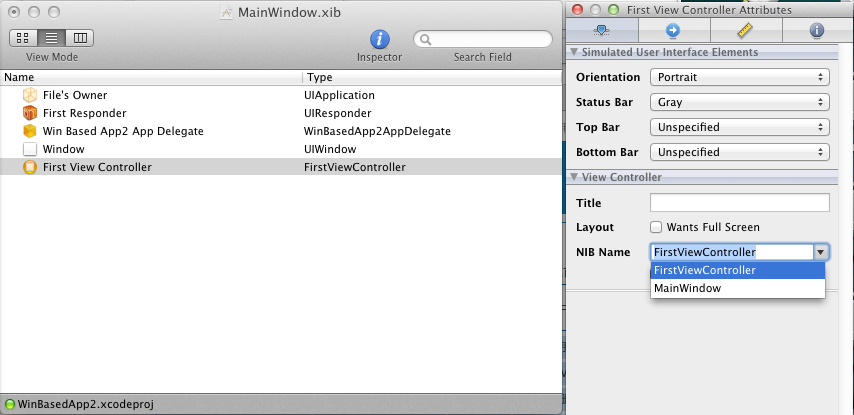Click the UIResponder type cell
854x415 pixels.
tap(338, 113)
